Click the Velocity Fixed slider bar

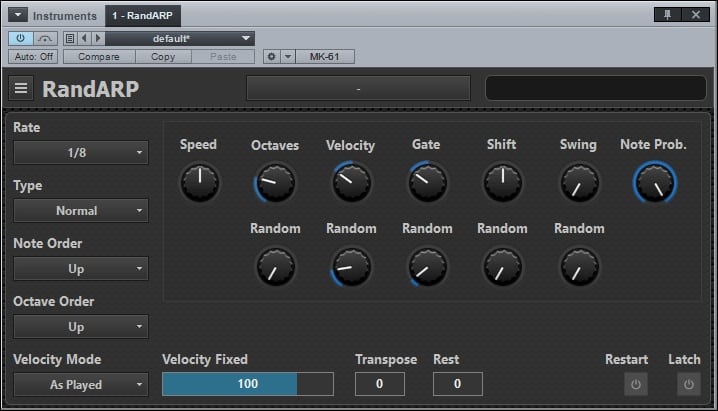247,384
